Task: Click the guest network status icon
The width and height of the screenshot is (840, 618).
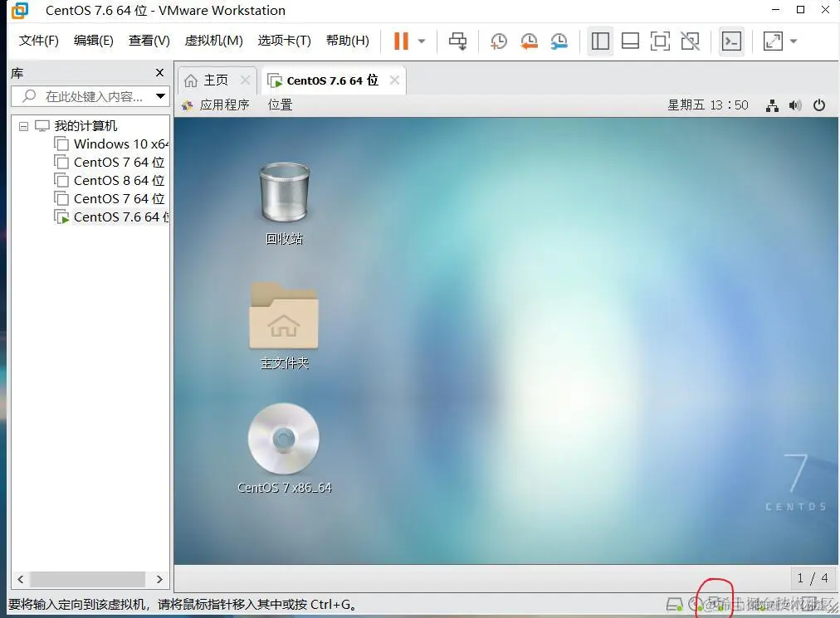Action: pos(772,105)
